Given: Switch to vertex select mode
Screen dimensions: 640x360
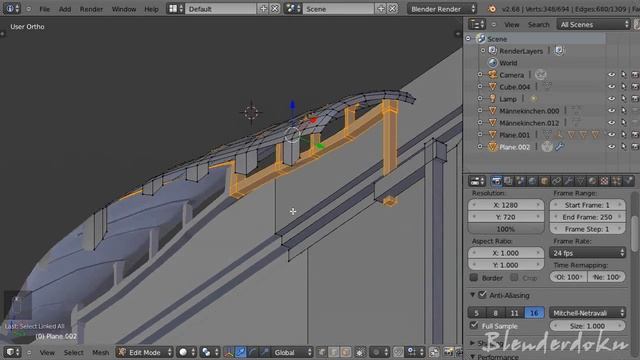Looking at the screenshot, I should (x=322, y=352).
